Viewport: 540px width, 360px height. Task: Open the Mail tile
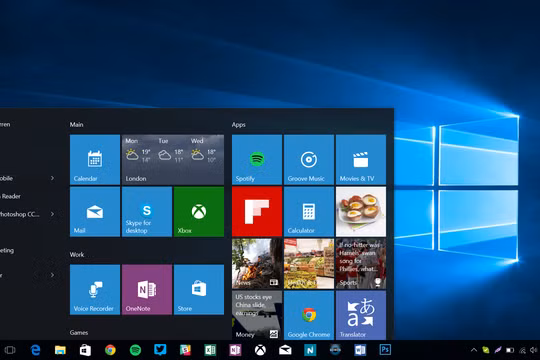95,212
